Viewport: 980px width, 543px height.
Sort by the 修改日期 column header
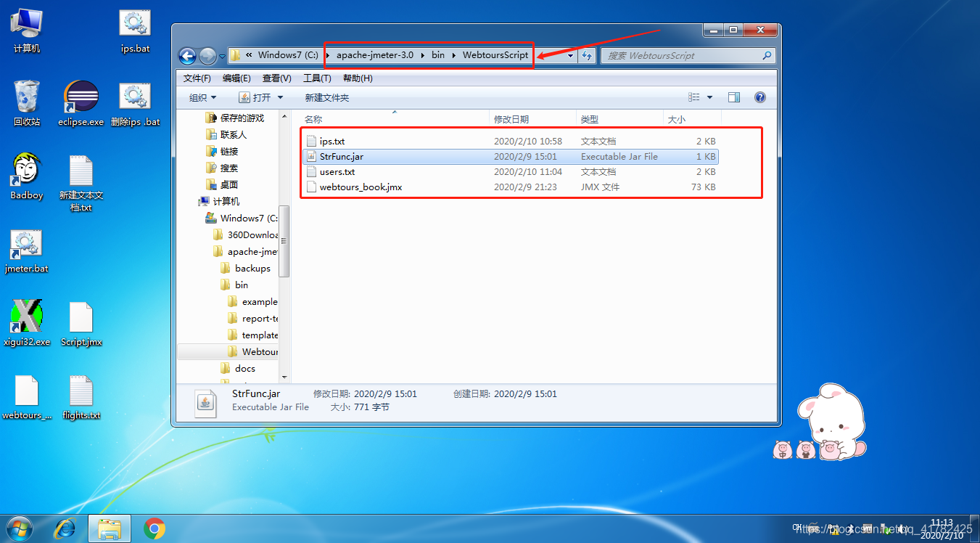(x=532, y=119)
